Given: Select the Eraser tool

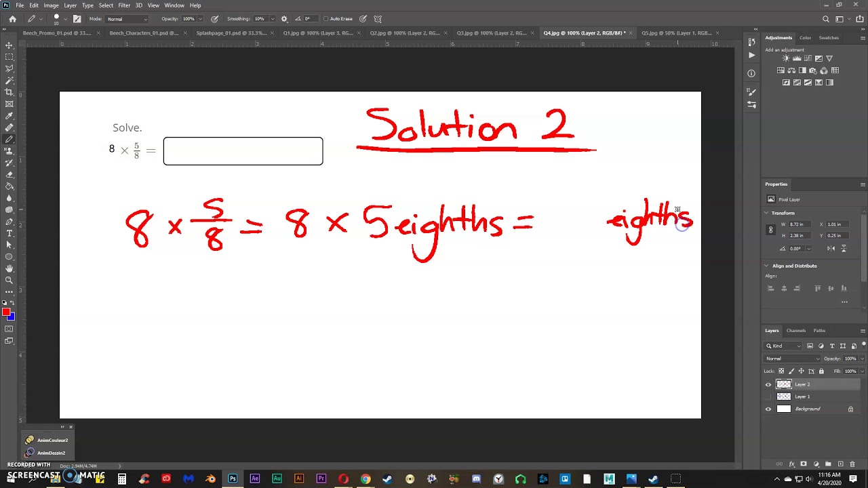Looking at the screenshot, I should point(9,174).
